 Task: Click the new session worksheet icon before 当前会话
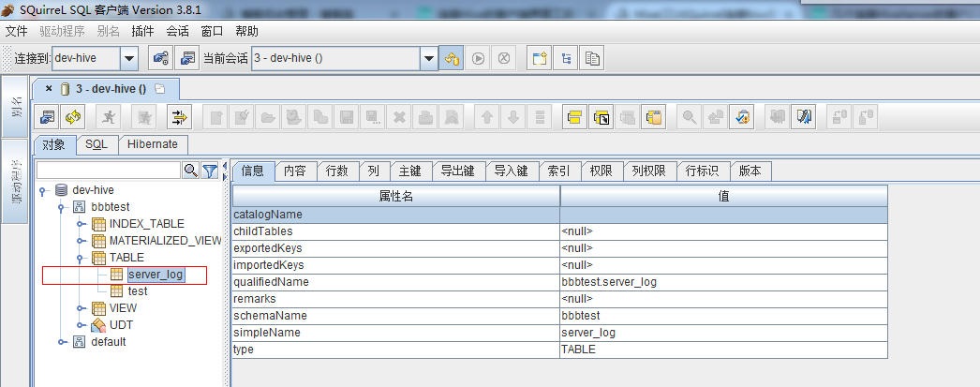click(186, 59)
